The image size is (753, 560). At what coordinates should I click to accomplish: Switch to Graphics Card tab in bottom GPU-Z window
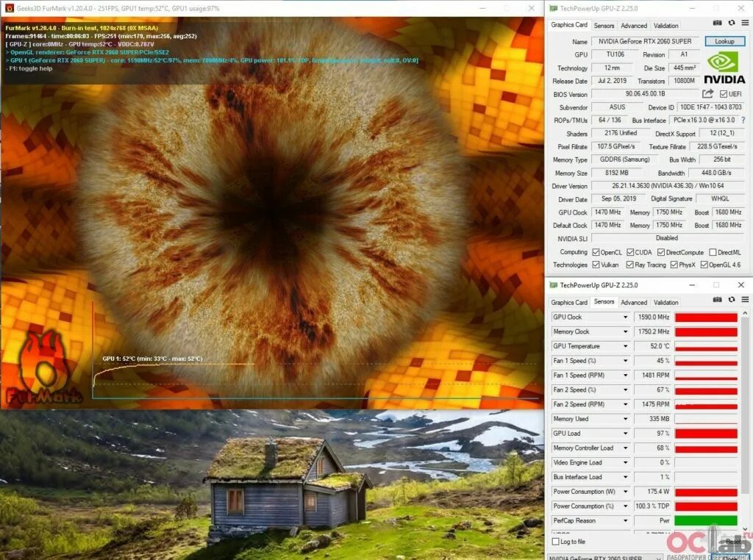point(569,302)
